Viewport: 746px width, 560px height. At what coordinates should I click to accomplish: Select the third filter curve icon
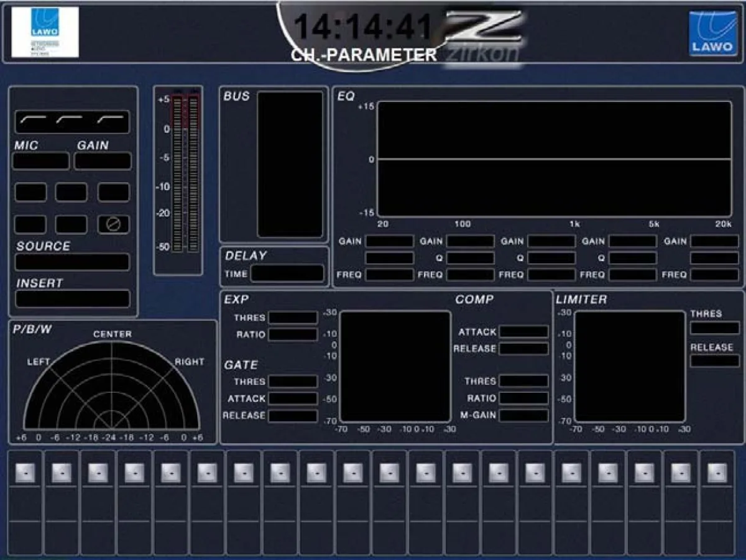[109, 118]
